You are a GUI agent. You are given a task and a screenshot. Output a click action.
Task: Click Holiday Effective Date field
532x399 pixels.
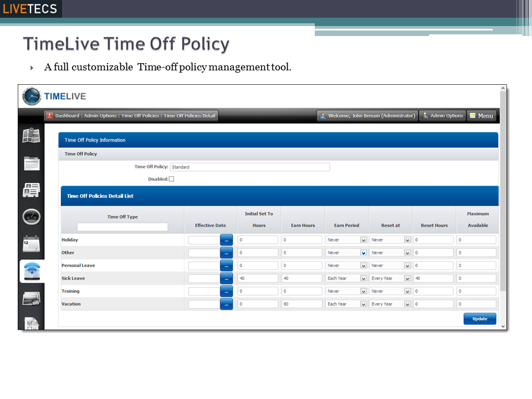click(204, 240)
